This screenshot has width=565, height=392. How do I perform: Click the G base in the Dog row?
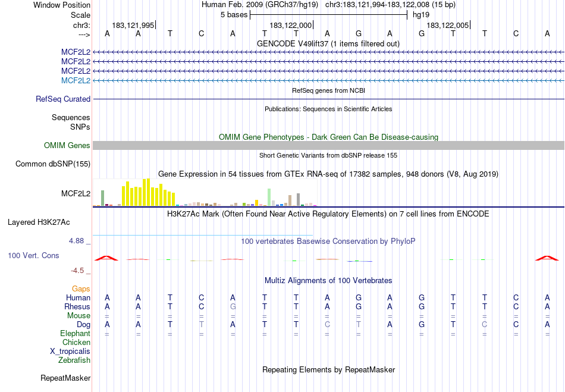pyautogui.click(x=421, y=325)
